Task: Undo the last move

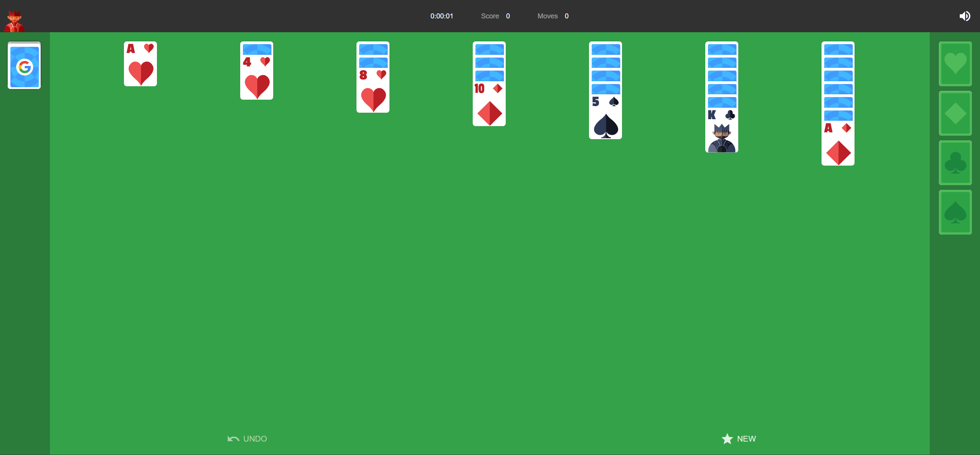Action: pos(254,439)
